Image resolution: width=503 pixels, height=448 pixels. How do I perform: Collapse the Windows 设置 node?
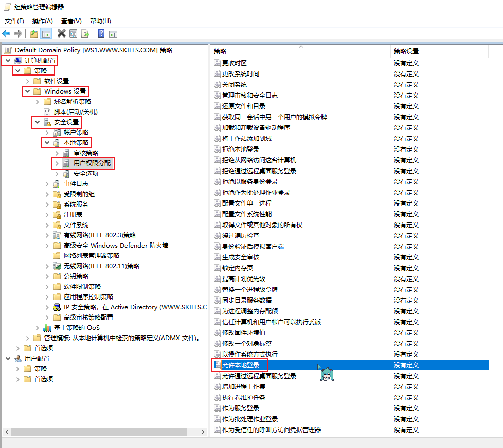[x=28, y=91]
